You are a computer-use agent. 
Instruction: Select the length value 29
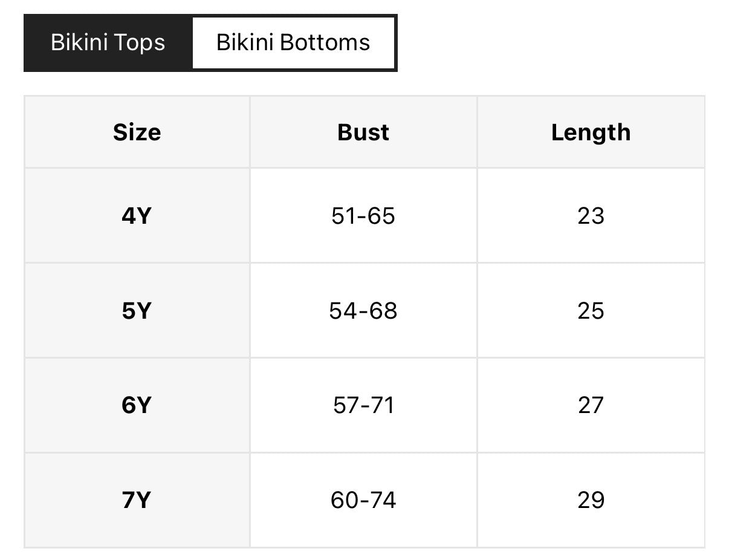pyautogui.click(x=591, y=500)
